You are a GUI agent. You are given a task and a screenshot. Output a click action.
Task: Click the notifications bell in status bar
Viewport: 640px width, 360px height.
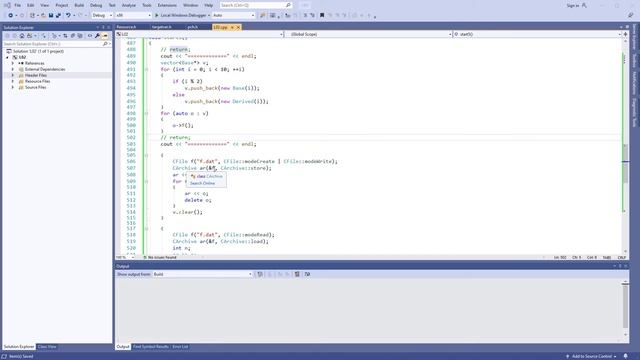click(625, 356)
